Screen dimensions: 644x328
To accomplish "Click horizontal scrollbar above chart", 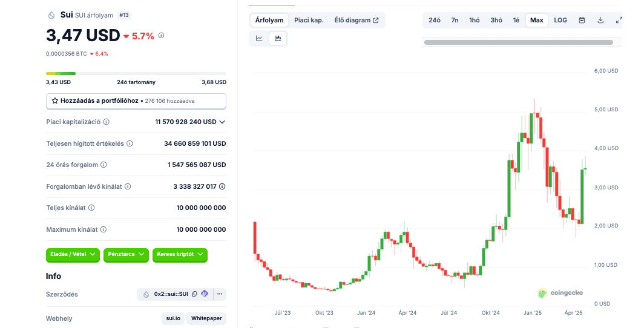I will point(518,42).
